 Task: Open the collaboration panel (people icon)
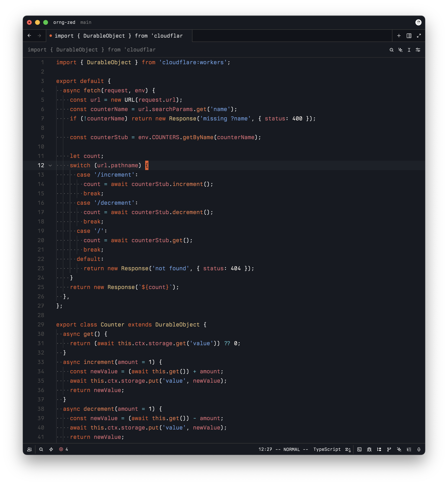[30, 449]
